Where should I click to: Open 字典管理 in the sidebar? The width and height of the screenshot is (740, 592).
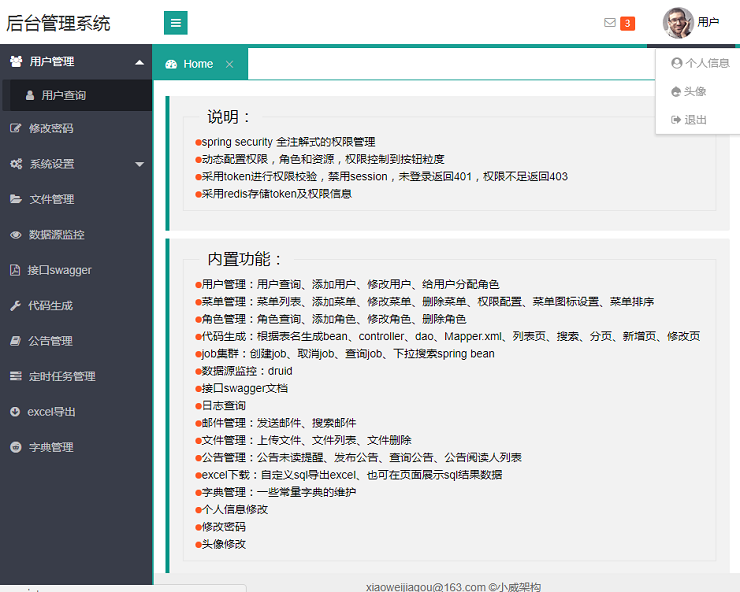point(51,447)
